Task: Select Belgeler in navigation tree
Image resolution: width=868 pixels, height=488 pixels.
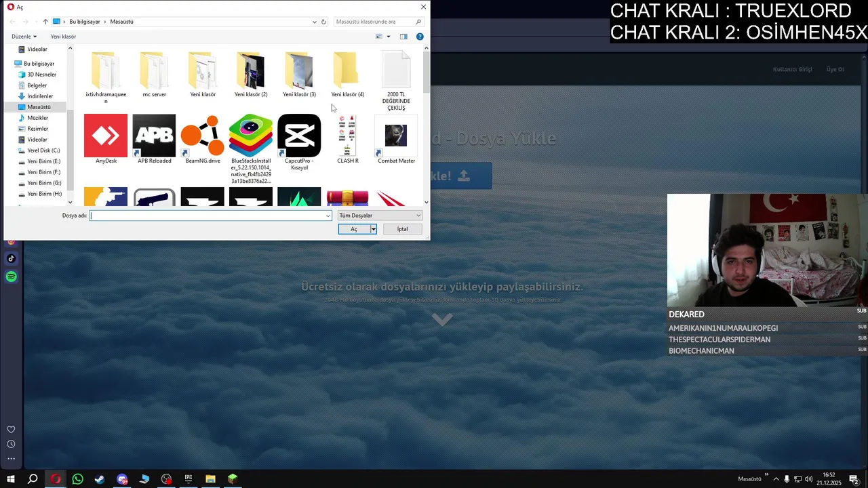Action: point(37,85)
